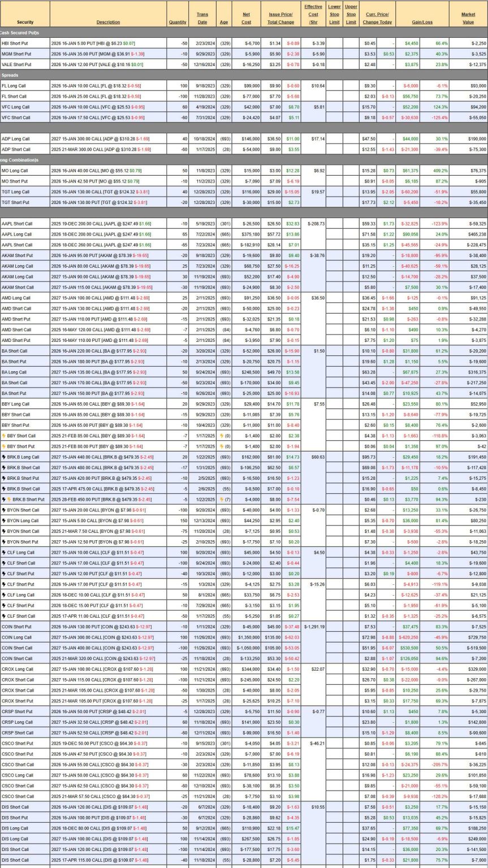Click yellow bolt icon beside BBY Short Put name
The image size is (488, 868).
coord(3,446)
